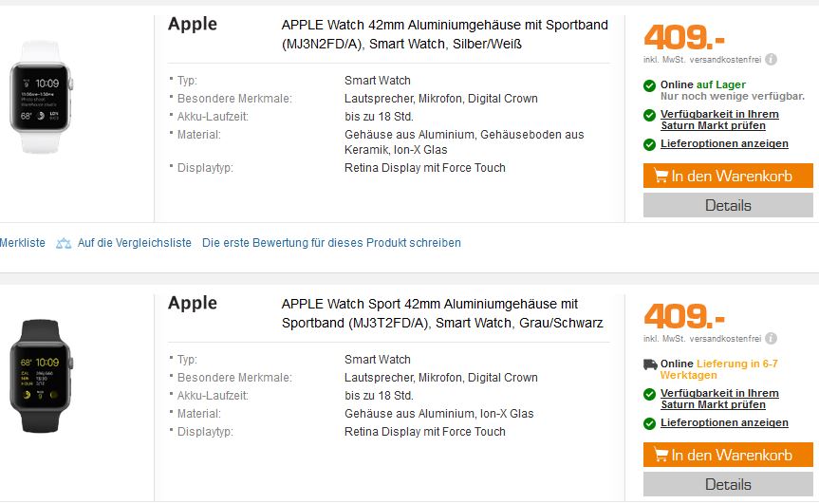819x504 pixels.
Task: Open white Apple Watch product thumbnail
Action: (41, 97)
